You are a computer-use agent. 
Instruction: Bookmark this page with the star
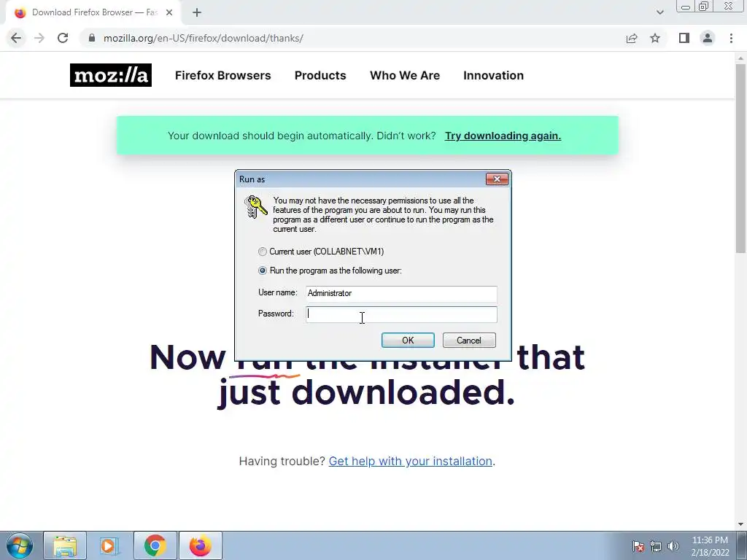coord(655,38)
